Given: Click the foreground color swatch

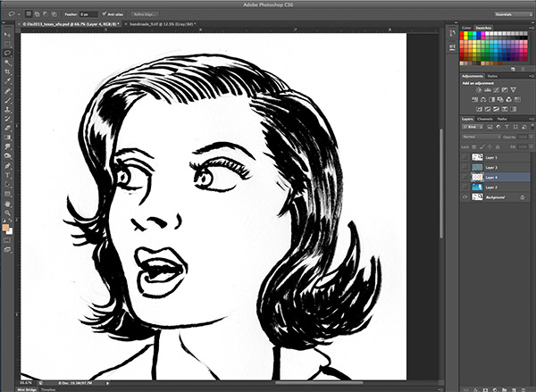Looking at the screenshot, I should (5, 226).
